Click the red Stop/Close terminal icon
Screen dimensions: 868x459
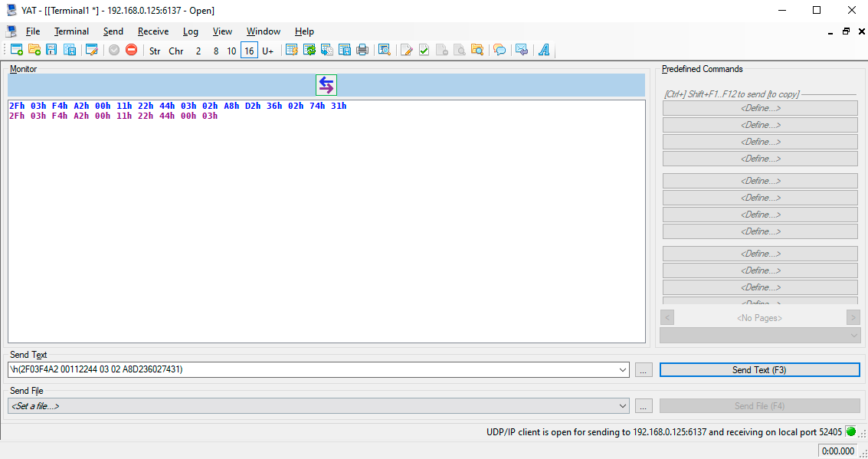pos(131,51)
